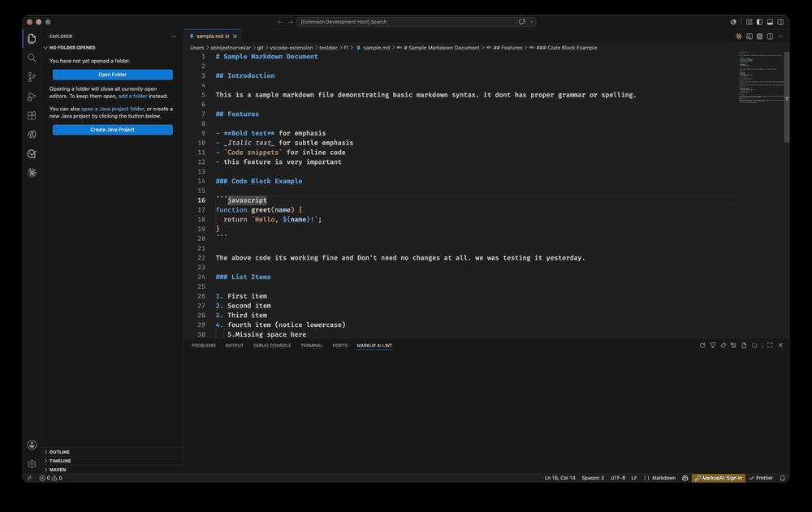Open the Testing checkmark view in activity bar
Viewport: 812px width, 512px height.
[32, 153]
